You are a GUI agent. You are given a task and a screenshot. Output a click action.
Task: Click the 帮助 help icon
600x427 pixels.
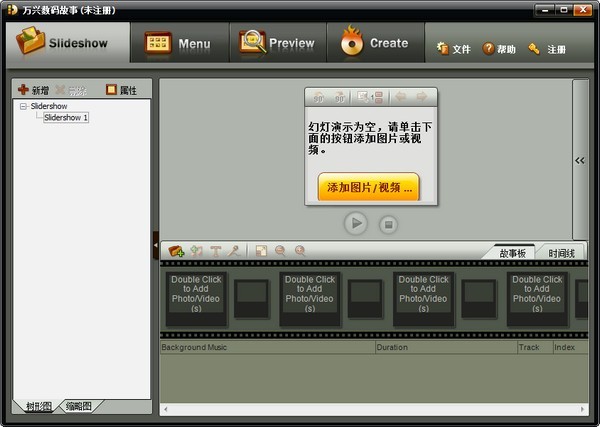click(x=489, y=49)
